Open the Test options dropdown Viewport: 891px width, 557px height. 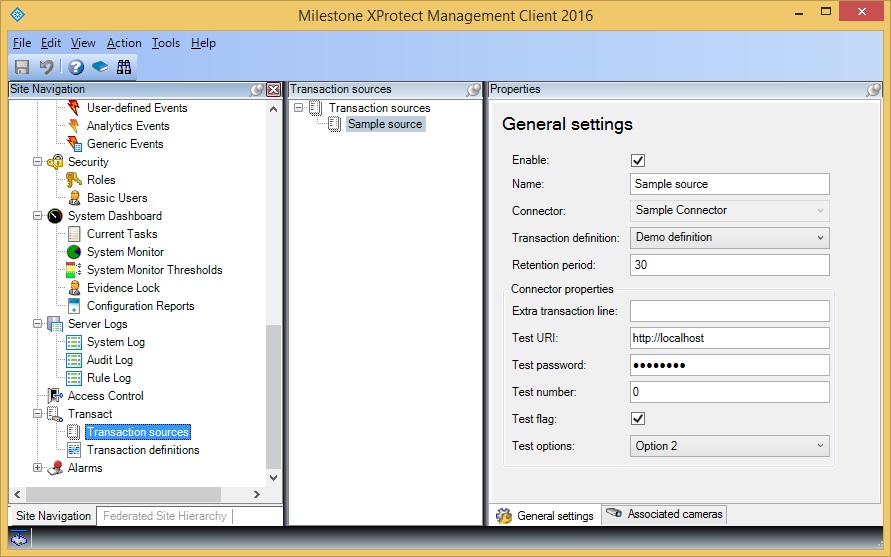(x=730, y=446)
